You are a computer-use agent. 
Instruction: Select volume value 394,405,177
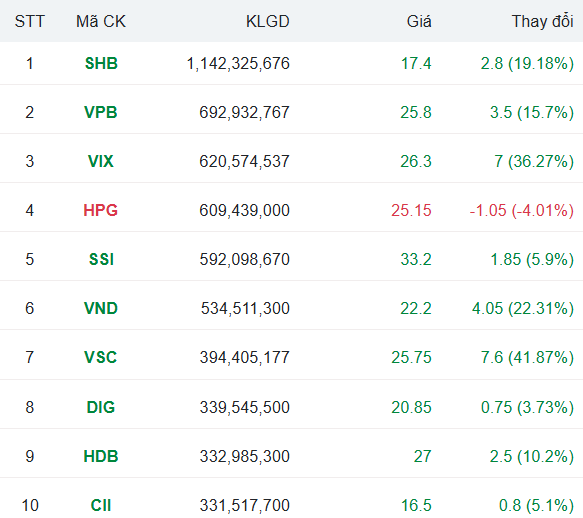(x=244, y=358)
